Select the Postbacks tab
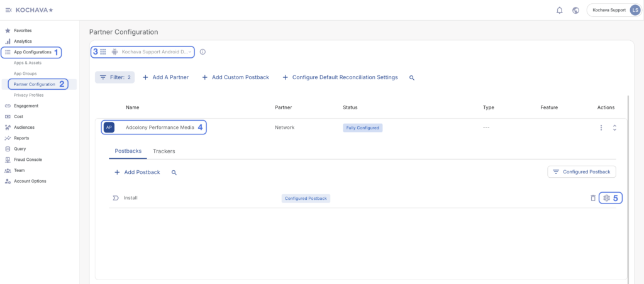The image size is (644, 284). click(x=128, y=151)
